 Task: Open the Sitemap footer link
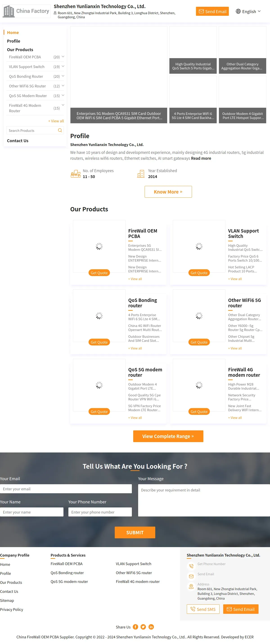coord(7,601)
